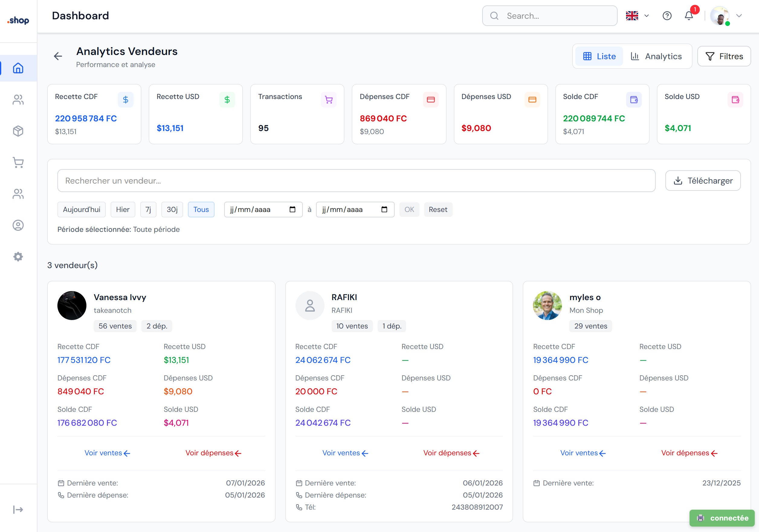The image size is (759, 532).
Task: Select the 30j period filter
Action: [172, 210]
